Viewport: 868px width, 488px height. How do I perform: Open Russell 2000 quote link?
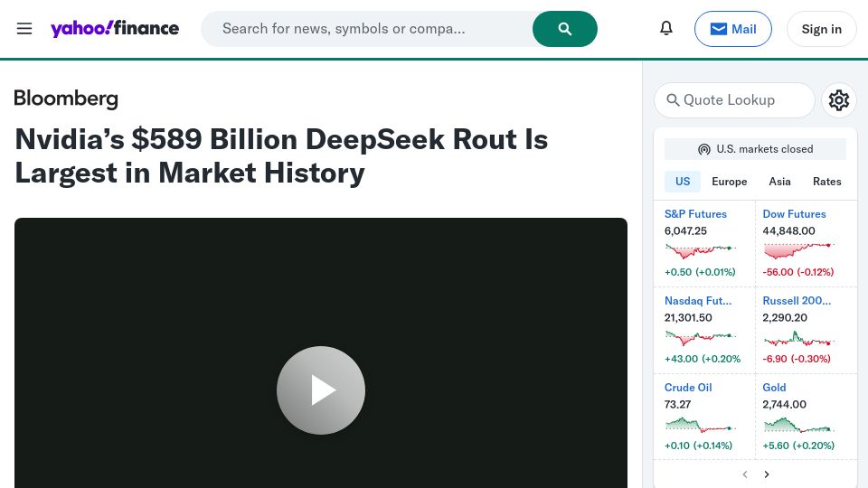(797, 301)
